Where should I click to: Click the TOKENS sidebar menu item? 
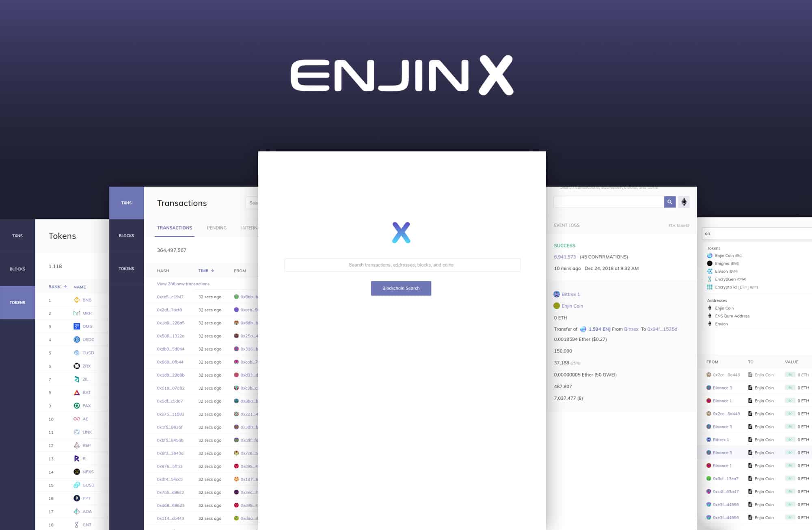[x=18, y=302]
